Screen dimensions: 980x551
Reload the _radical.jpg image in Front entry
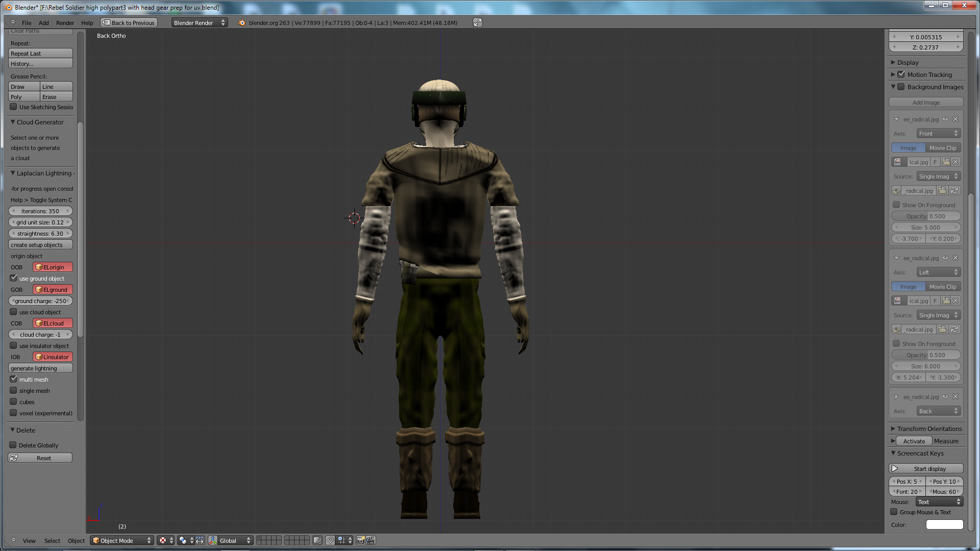pos(954,190)
